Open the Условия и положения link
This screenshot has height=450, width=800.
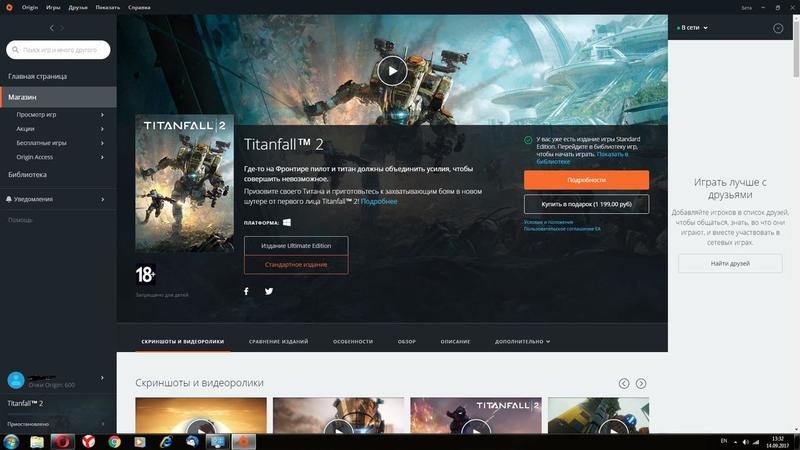[x=548, y=222]
